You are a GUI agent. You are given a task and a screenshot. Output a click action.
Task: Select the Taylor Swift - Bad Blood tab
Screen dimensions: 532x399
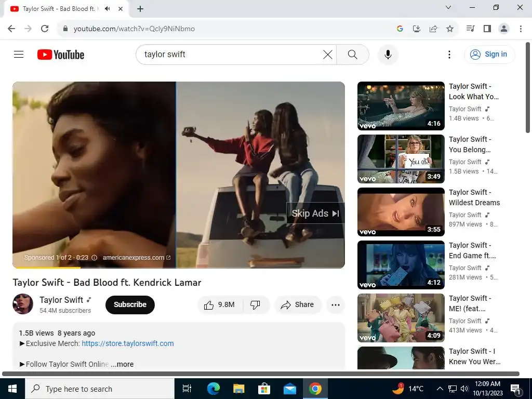(66, 9)
